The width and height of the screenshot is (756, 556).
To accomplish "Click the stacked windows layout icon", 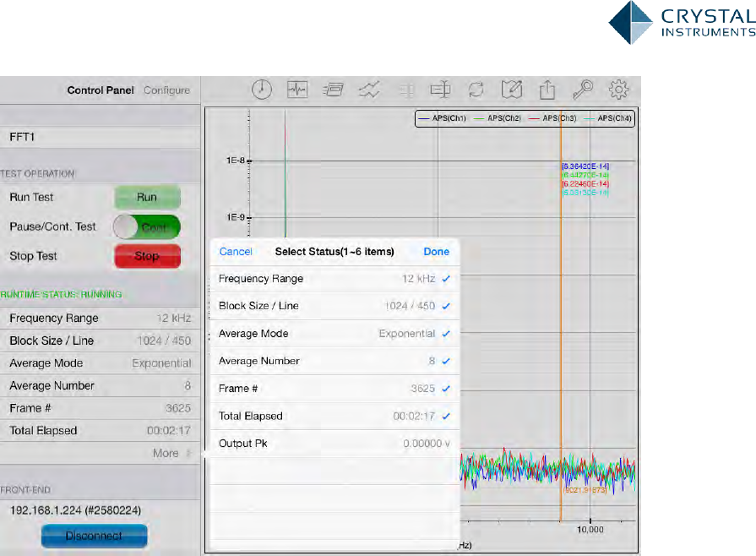I will coord(333,90).
